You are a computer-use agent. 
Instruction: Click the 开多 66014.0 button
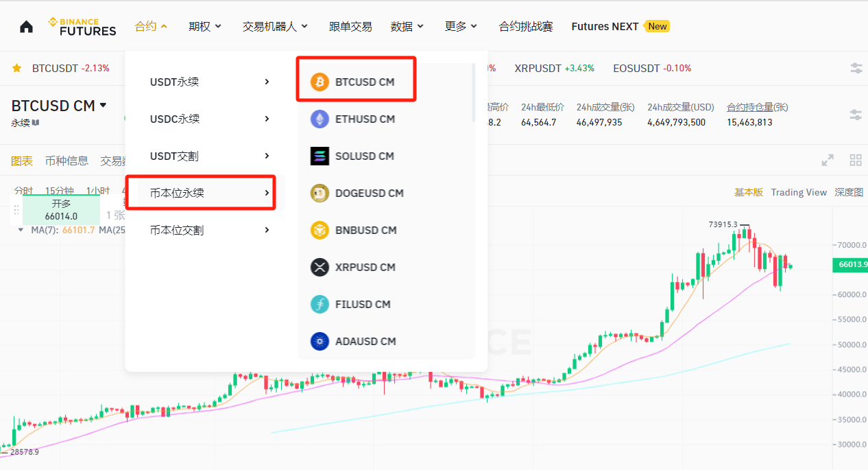point(61,210)
